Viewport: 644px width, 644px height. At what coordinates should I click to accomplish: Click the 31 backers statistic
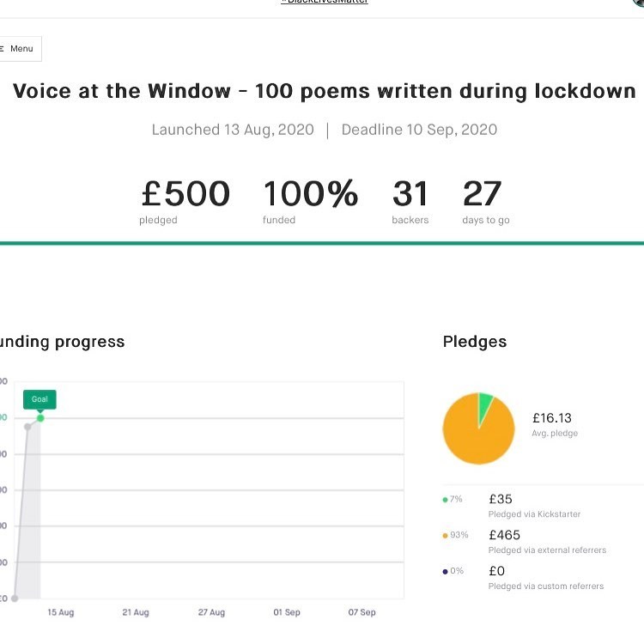click(x=410, y=201)
